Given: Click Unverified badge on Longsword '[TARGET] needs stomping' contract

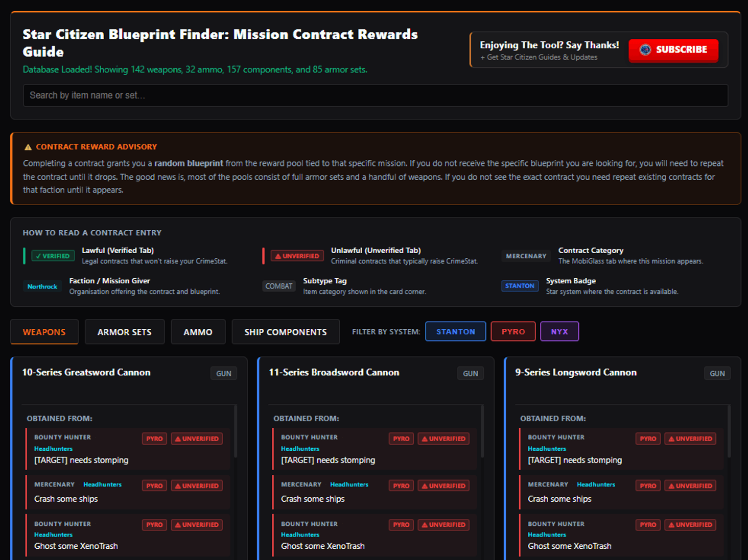Looking at the screenshot, I should [x=690, y=439].
